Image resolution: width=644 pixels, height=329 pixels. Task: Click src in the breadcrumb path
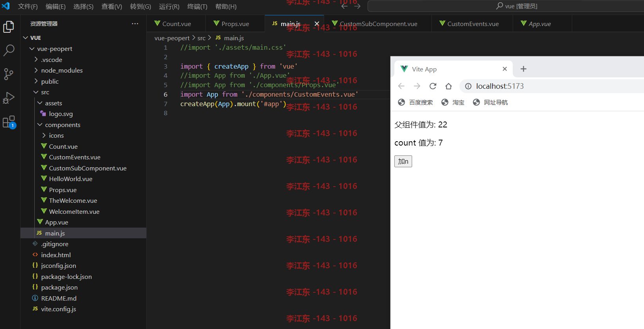coord(202,38)
